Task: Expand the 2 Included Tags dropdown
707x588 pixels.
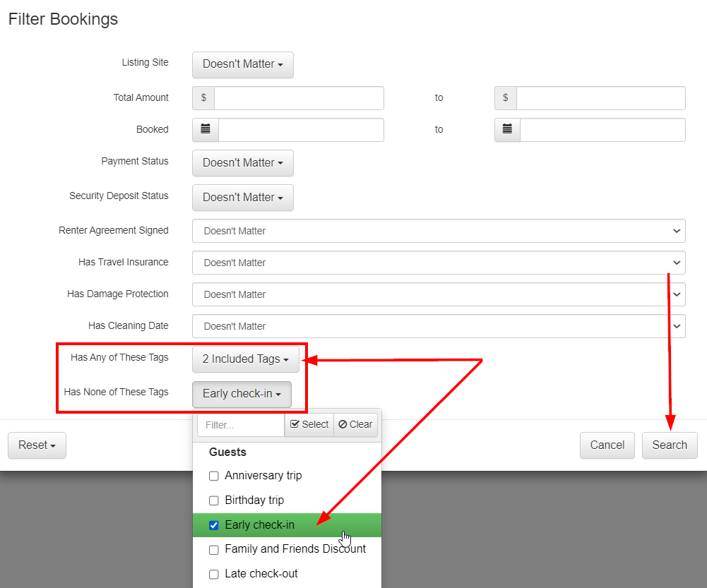Action: click(245, 359)
